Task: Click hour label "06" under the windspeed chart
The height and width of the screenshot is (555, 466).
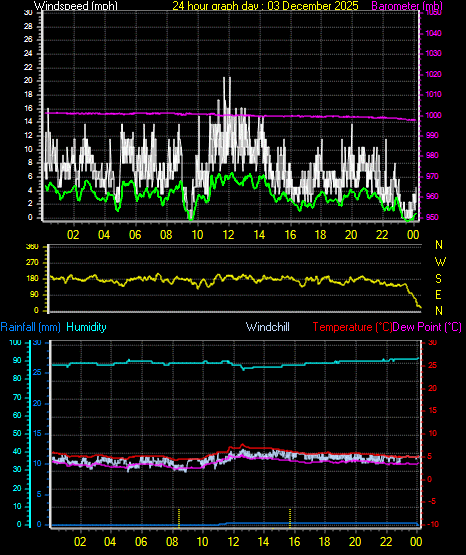Action: [x=135, y=235]
